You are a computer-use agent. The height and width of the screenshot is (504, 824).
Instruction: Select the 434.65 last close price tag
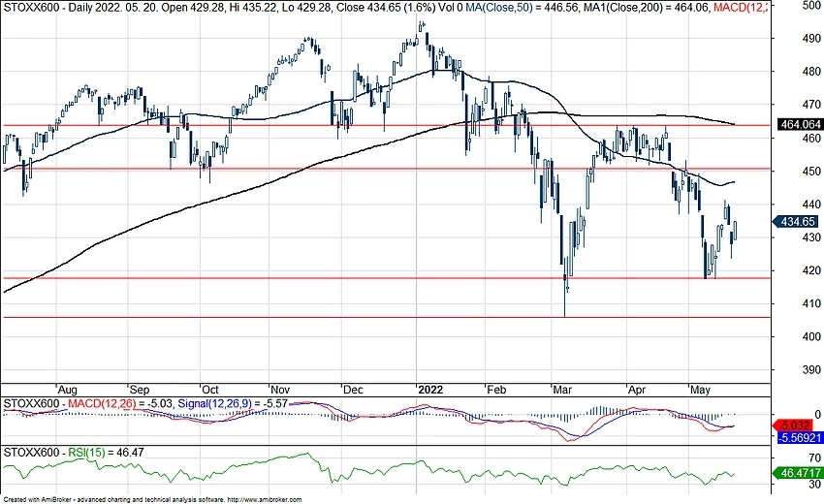[797, 222]
